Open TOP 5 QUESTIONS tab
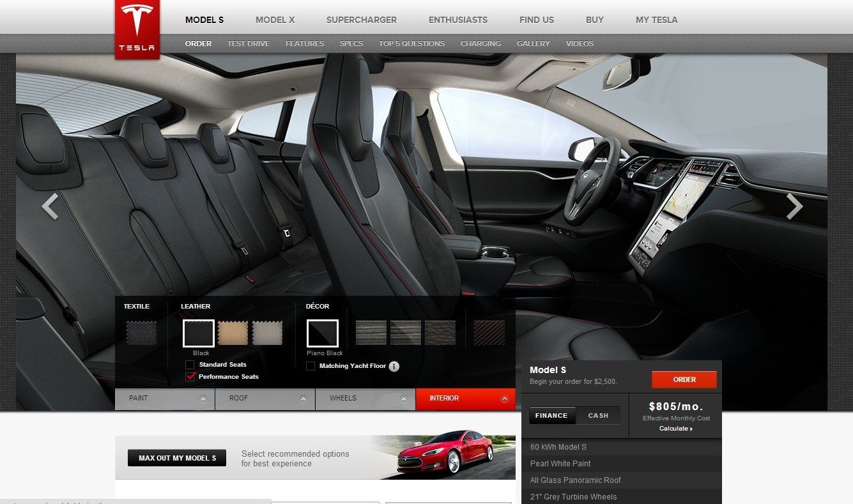The width and height of the screenshot is (853, 504). pyautogui.click(x=411, y=43)
